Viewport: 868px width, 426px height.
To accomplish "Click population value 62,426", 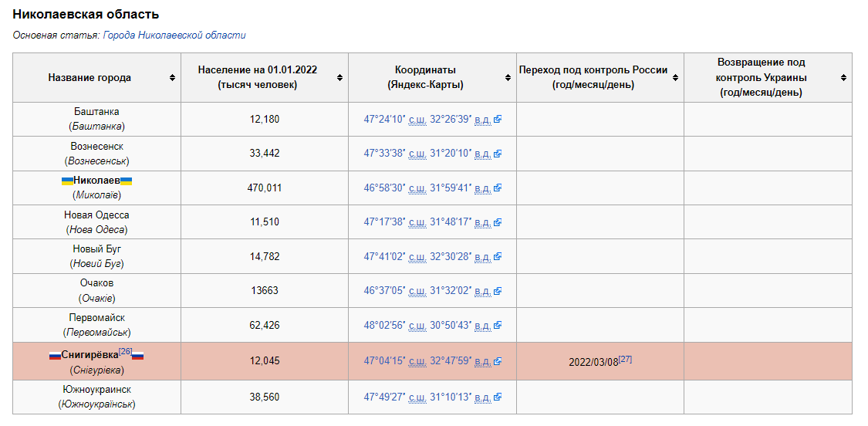I will pyautogui.click(x=265, y=325).
